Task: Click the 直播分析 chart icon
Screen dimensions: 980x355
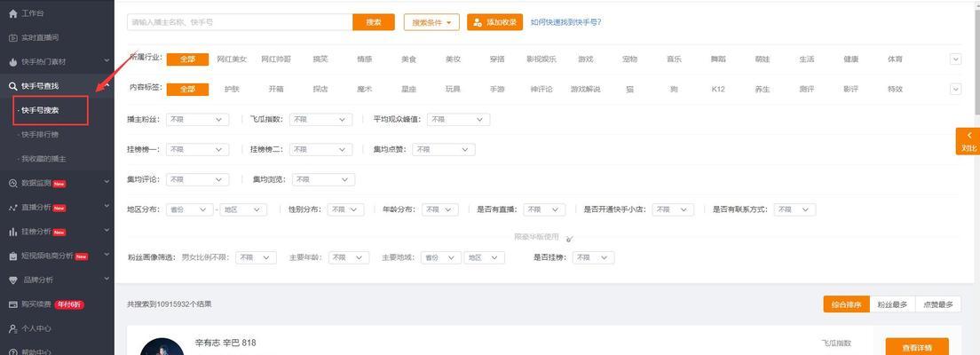Action: (13, 208)
